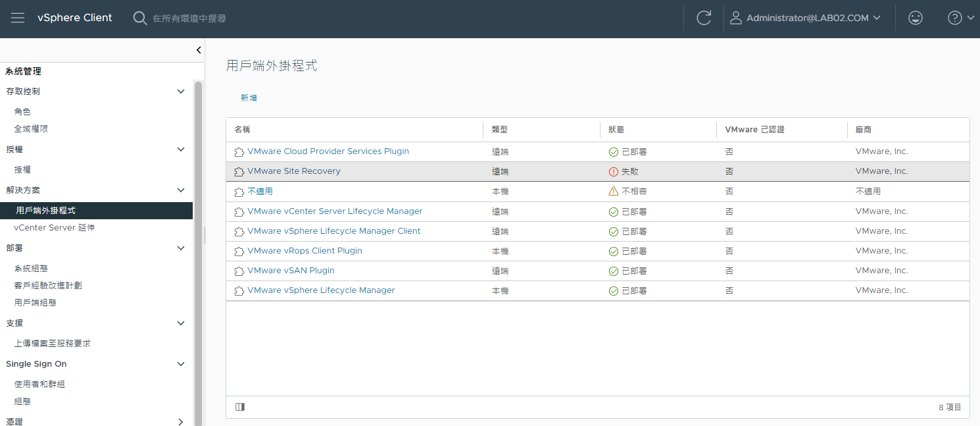Sort by the VMware 已認證 column header
Image resolution: width=980 pixels, height=426 pixels.
point(754,130)
